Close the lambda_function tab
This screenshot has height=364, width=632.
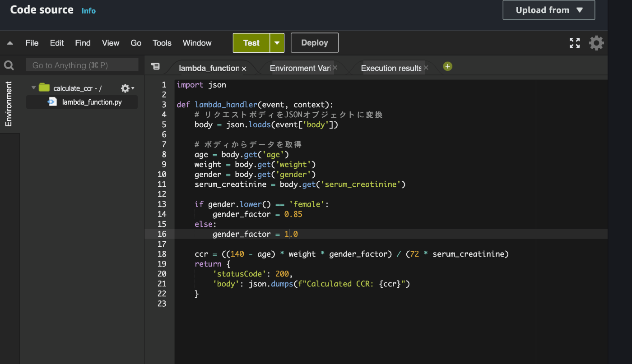[x=244, y=69]
